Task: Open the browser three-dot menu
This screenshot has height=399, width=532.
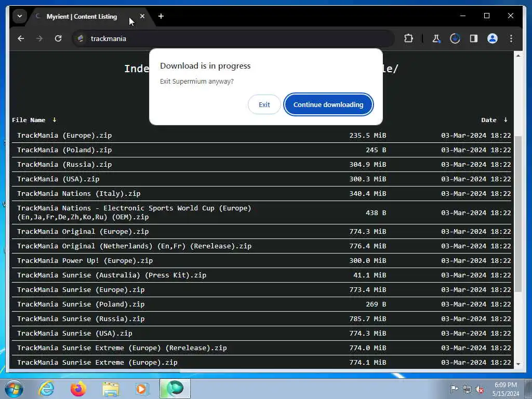Action: click(x=511, y=38)
